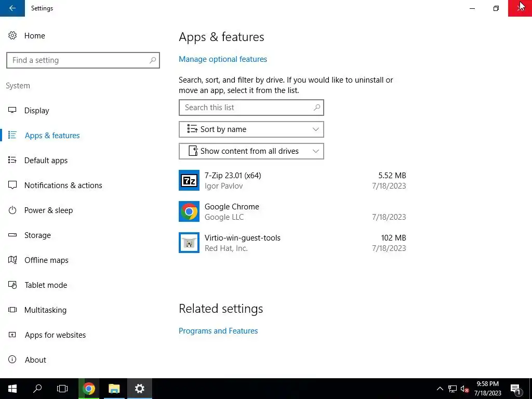Click the Google Chrome list icon
532x399 pixels.
[189, 211]
